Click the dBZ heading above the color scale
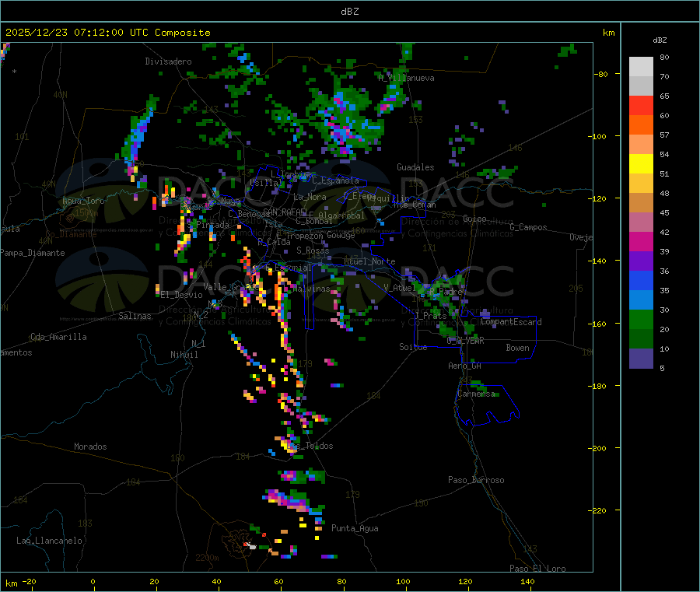This screenshot has height=592, width=700. [x=660, y=40]
